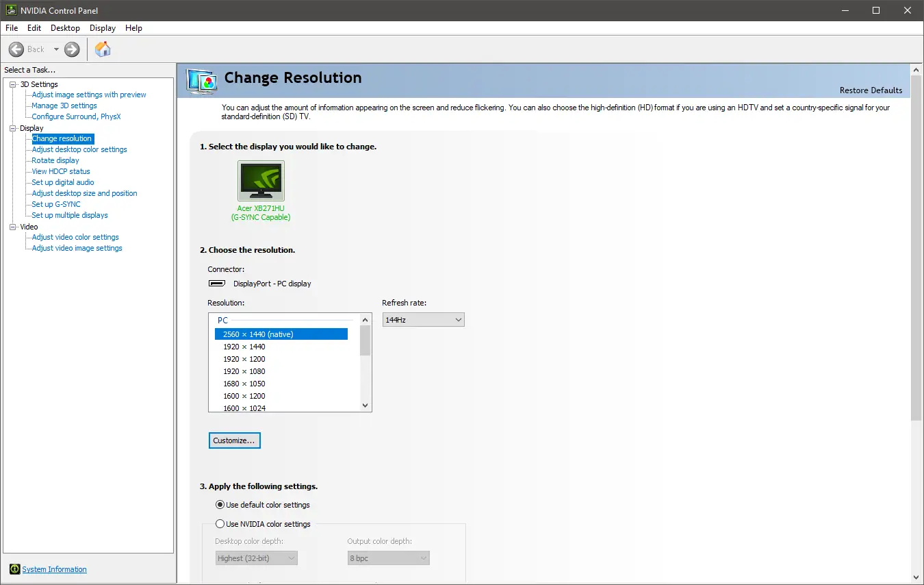The image size is (924, 585).
Task: Select the Acer XB271HU display thumbnail
Action: coord(261,181)
